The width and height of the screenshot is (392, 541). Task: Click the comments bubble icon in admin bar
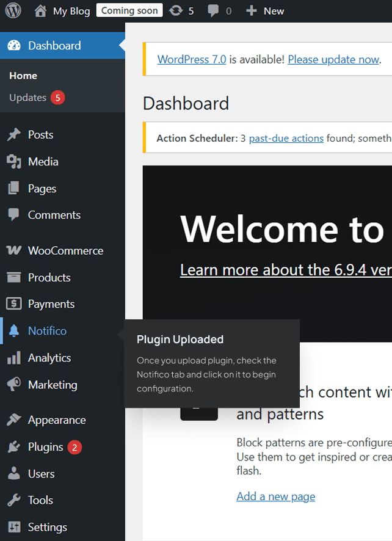[x=213, y=11]
